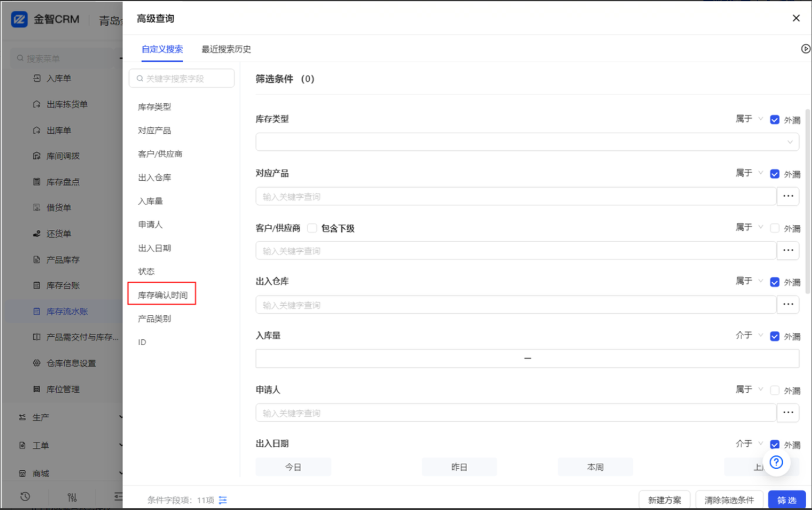Open 属于 operator dropdown for 出入仓库
The image size is (812, 510).
point(749,281)
